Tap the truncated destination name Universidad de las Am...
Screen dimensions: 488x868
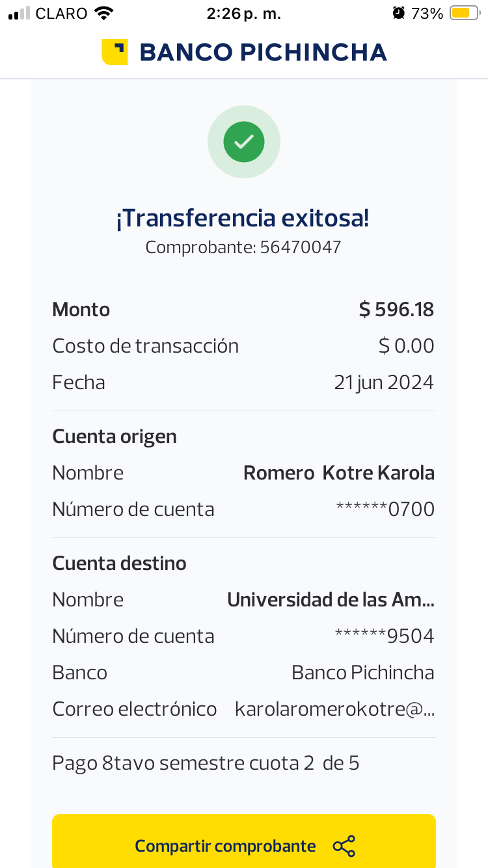point(331,599)
